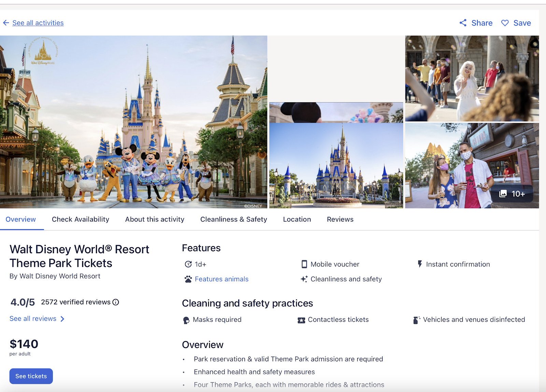546x392 pixels.
Task: Click the By Walt Disney World Resort text
Action: (55, 276)
